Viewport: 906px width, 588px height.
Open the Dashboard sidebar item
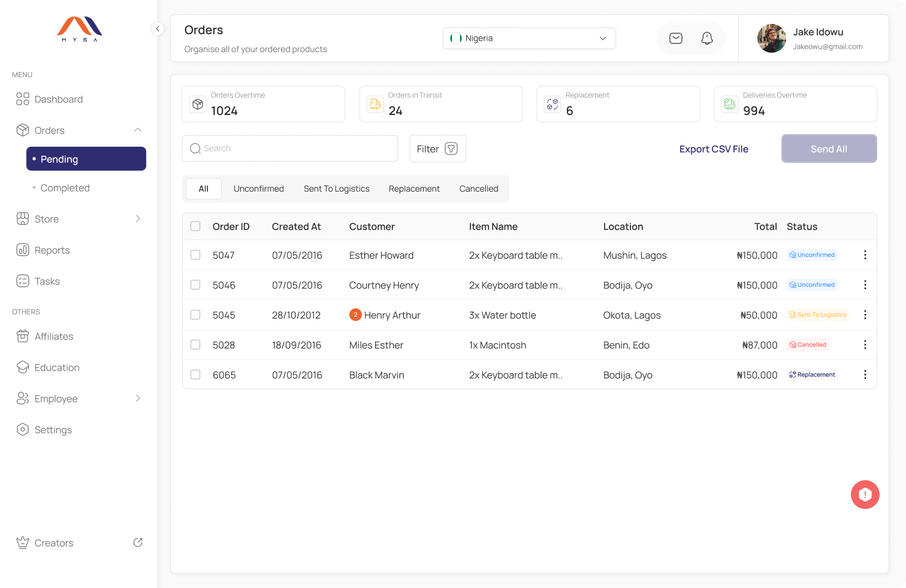click(58, 99)
